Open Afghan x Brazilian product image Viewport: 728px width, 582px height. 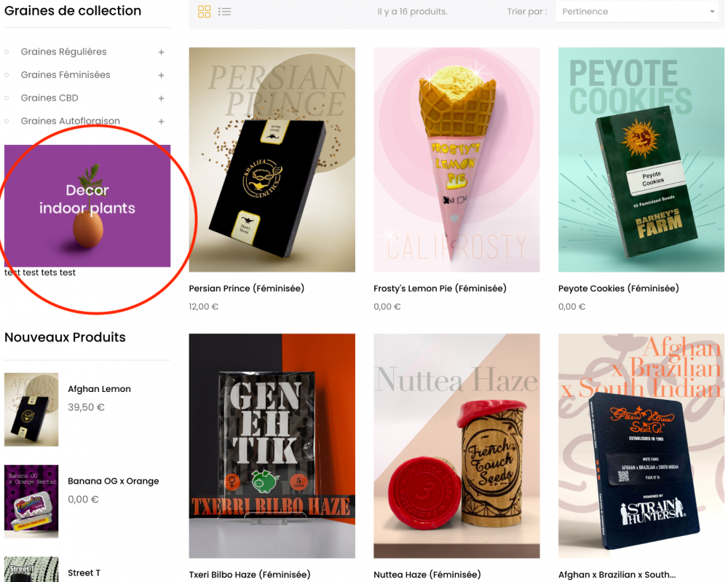tap(641, 446)
